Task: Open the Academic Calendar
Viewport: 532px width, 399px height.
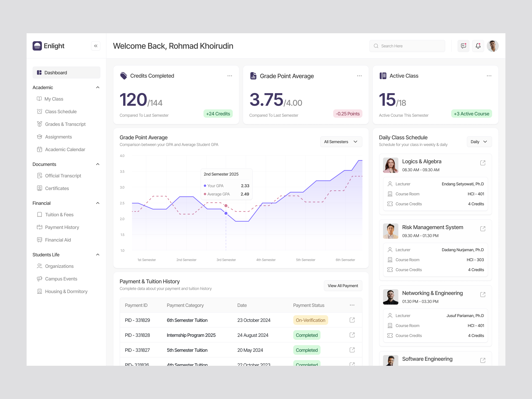Action: pyautogui.click(x=65, y=149)
